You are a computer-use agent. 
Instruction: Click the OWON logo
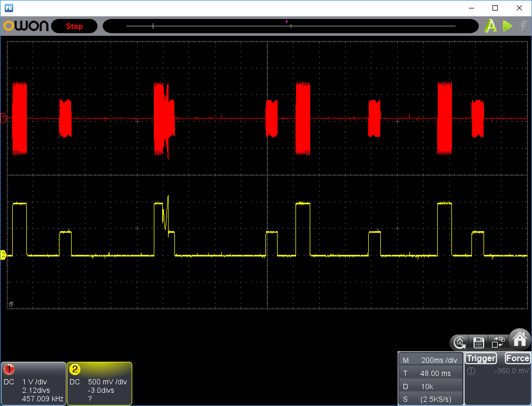click(x=26, y=26)
